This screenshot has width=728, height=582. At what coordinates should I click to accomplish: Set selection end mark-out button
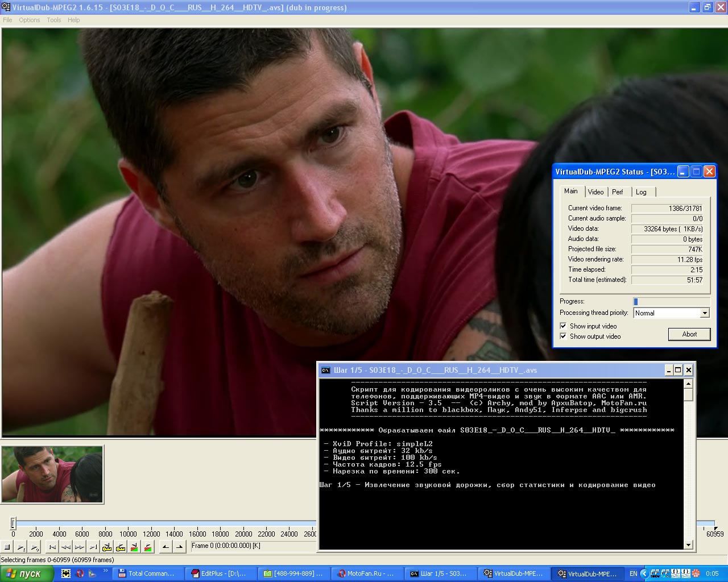(179, 547)
